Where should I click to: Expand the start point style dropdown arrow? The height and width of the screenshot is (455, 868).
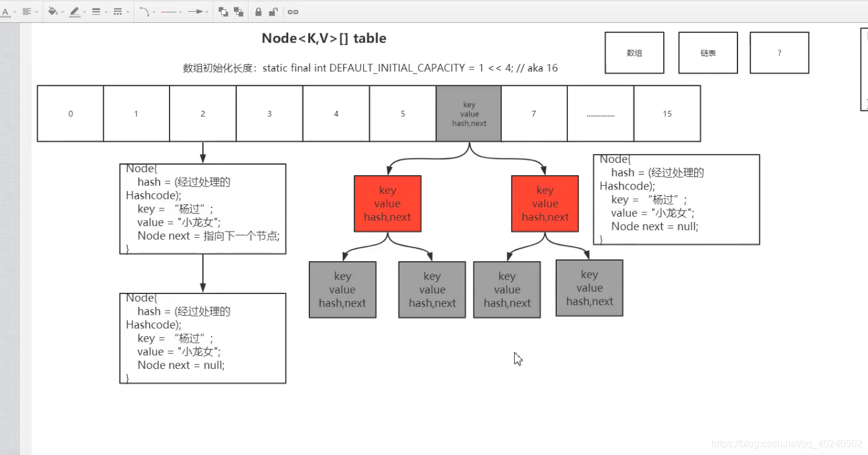(x=181, y=12)
